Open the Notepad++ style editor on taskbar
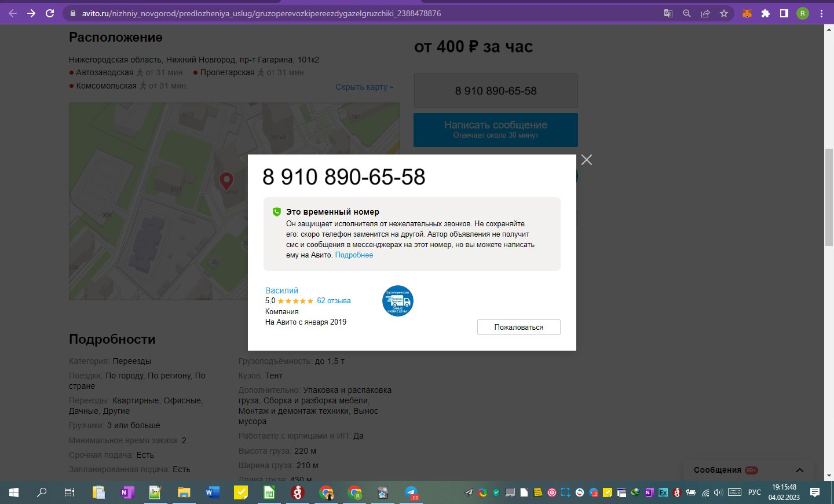834x504 pixels. (155, 492)
